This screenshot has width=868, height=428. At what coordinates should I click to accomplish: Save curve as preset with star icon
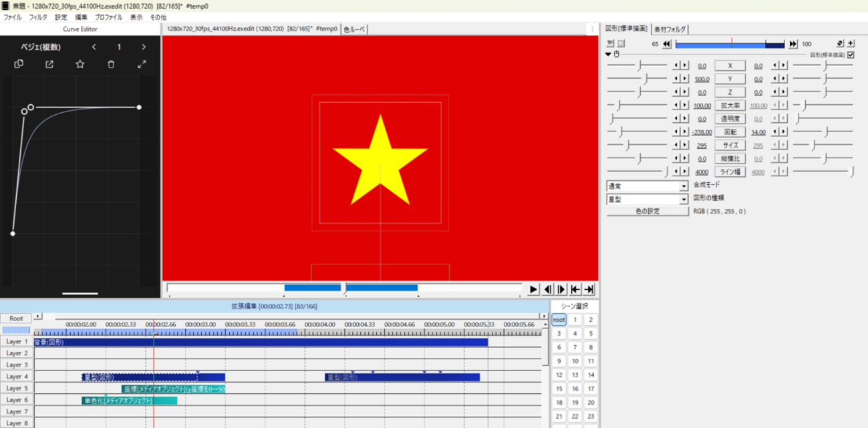point(80,64)
